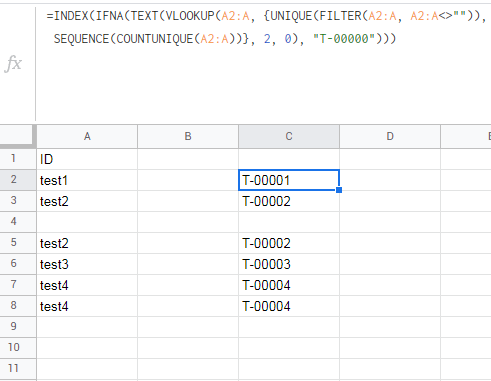491x381 pixels.
Task: Select empty cell A9
Action: click(87, 327)
